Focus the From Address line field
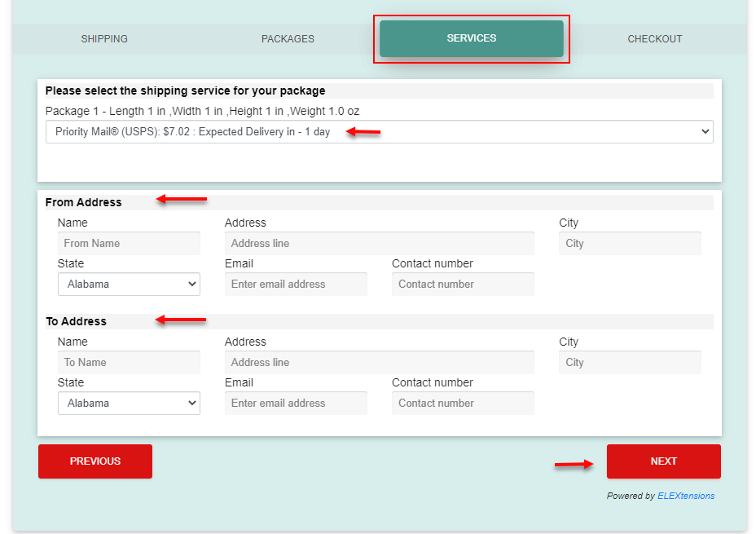 tap(380, 243)
